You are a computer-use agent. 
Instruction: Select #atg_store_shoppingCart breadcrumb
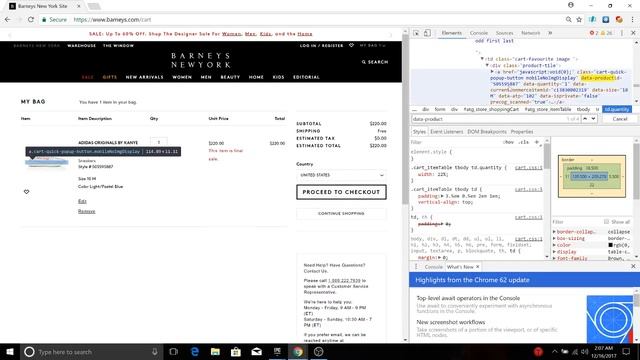coord(491,109)
